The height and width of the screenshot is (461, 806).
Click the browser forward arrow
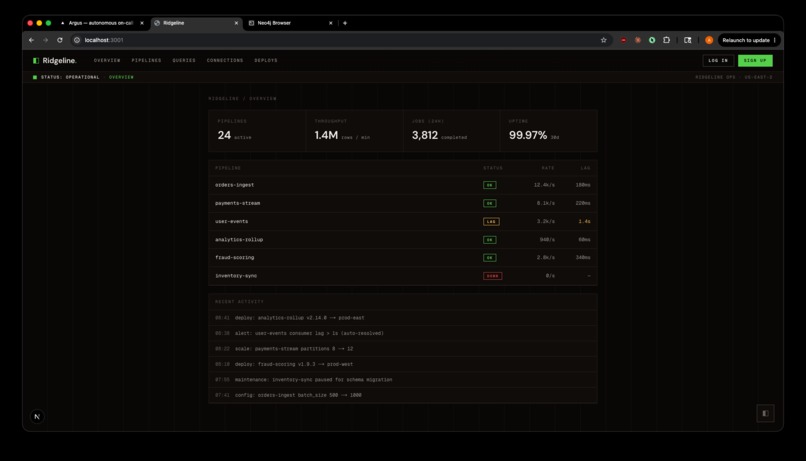point(46,40)
